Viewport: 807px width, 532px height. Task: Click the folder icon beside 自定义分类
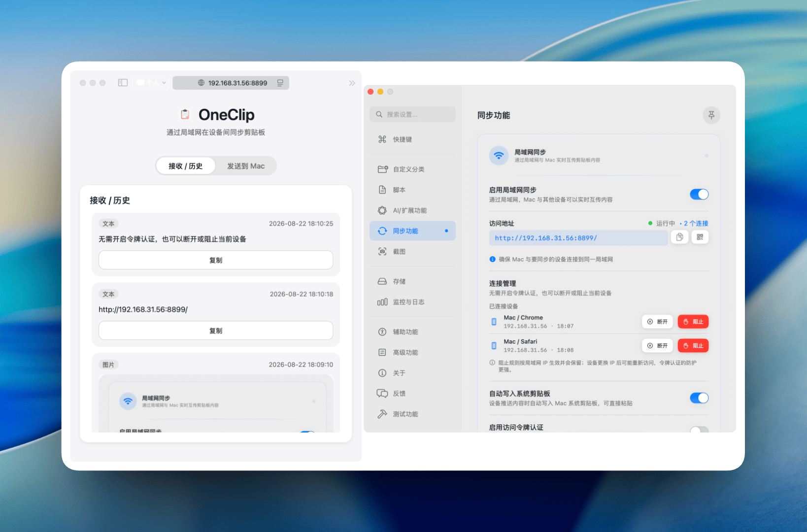point(382,169)
